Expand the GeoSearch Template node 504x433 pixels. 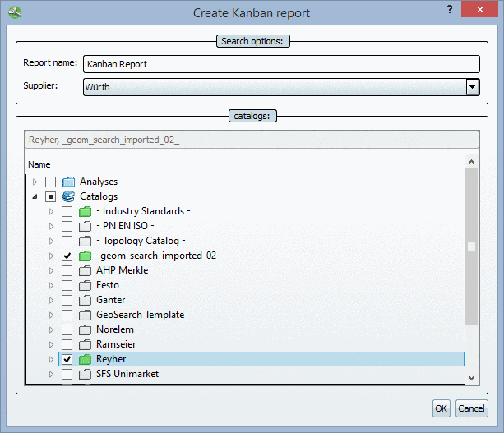point(51,315)
